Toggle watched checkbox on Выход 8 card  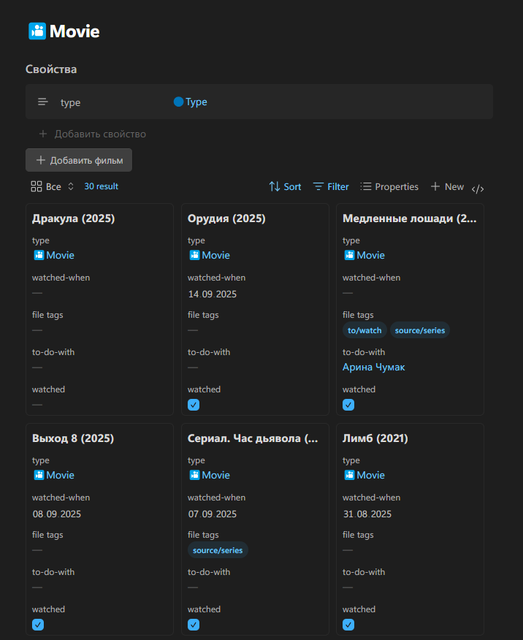point(38,625)
